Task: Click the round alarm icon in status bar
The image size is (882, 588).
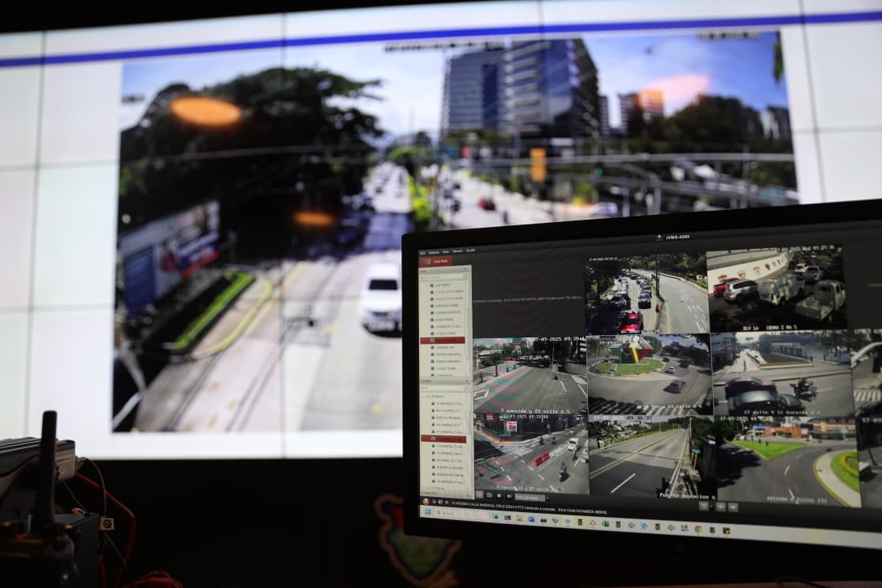Action: pos(427,501)
